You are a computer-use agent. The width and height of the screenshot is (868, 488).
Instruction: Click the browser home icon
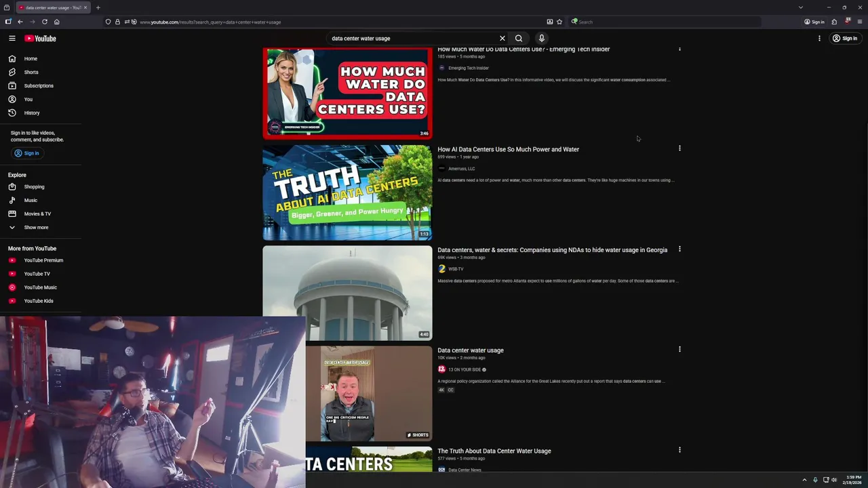pos(56,22)
